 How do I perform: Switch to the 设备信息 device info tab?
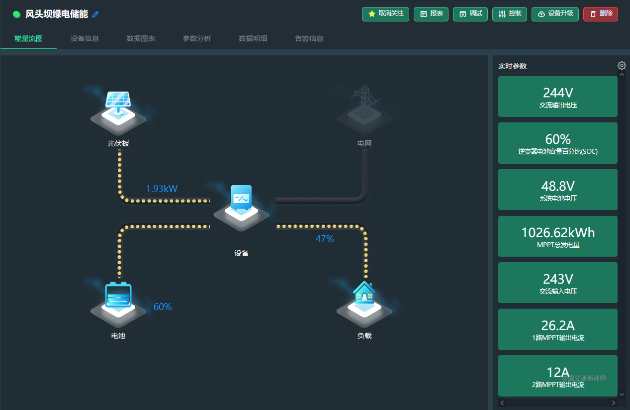85,38
